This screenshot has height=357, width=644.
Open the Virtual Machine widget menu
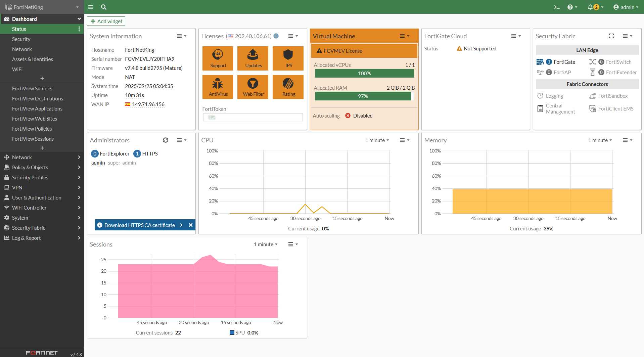tap(405, 36)
